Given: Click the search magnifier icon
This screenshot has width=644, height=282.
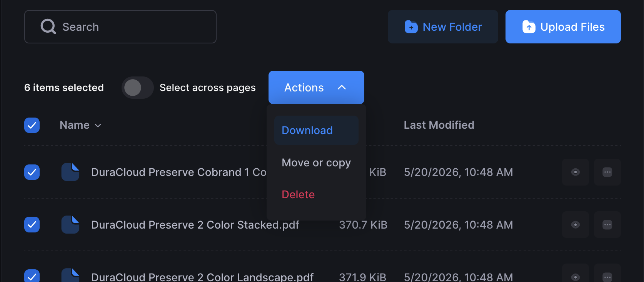Looking at the screenshot, I should (x=48, y=27).
